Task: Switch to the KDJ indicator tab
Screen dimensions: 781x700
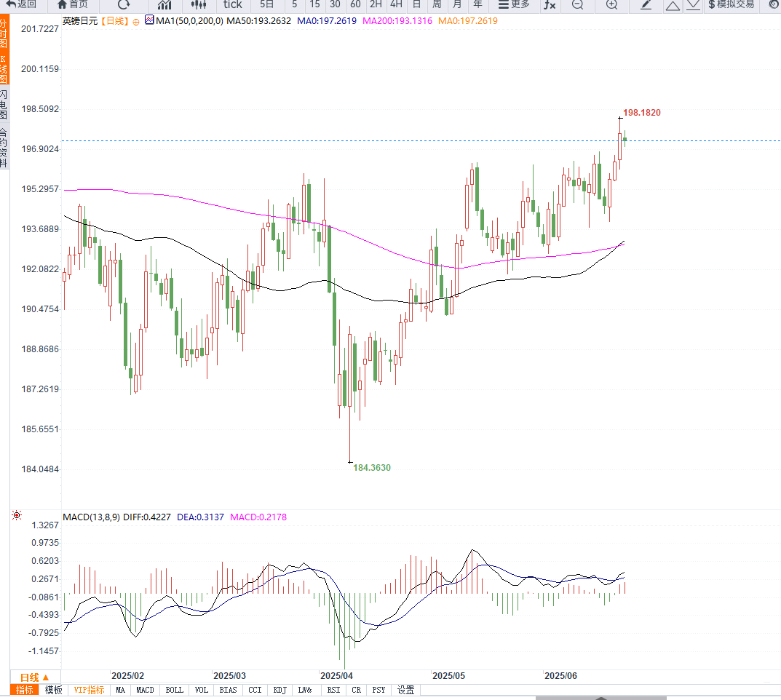Action: tap(280, 690)
